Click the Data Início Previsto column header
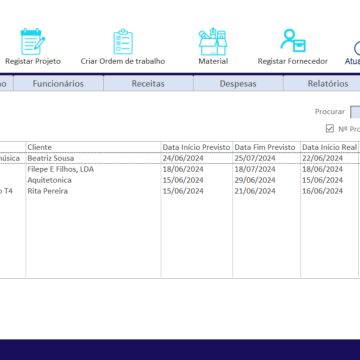The image size is (360, 360). point(197,147)
